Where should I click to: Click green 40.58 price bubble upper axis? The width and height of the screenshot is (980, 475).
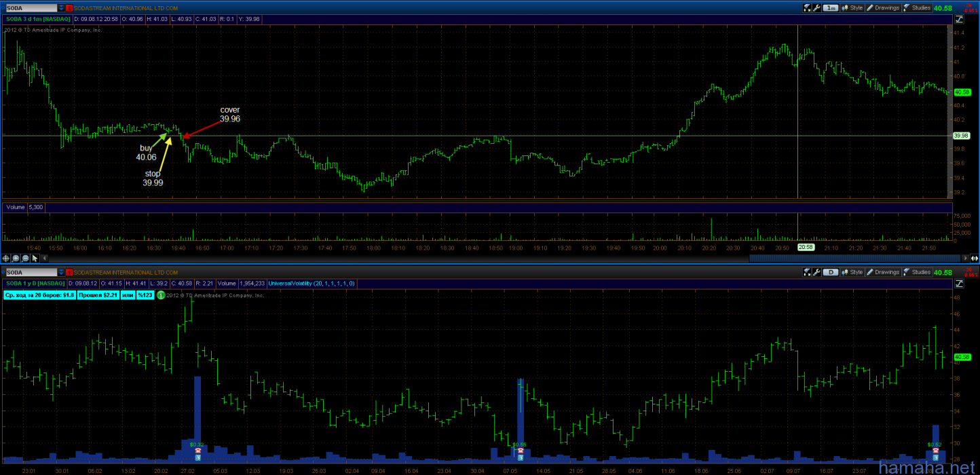click(961, 92)
